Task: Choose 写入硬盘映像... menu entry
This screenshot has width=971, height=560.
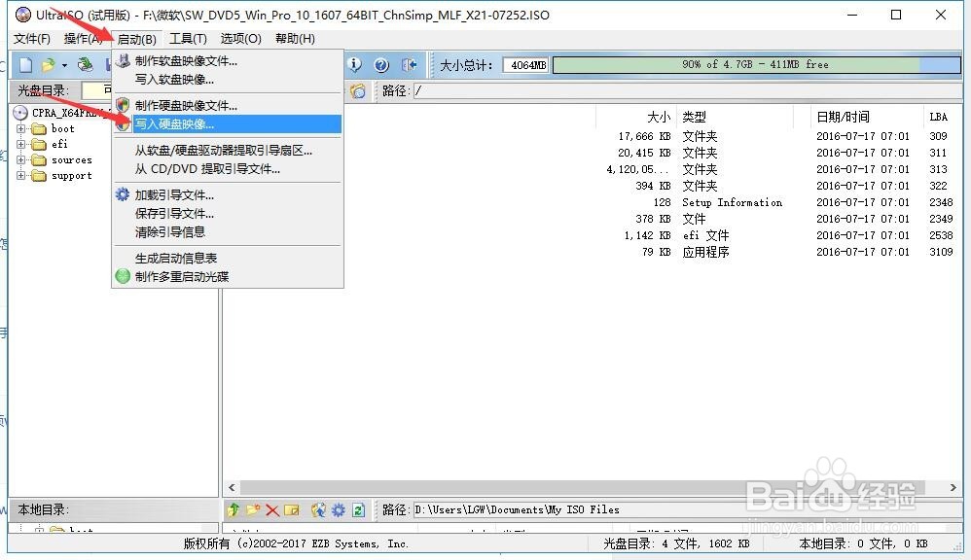Action: pos(228,123)
